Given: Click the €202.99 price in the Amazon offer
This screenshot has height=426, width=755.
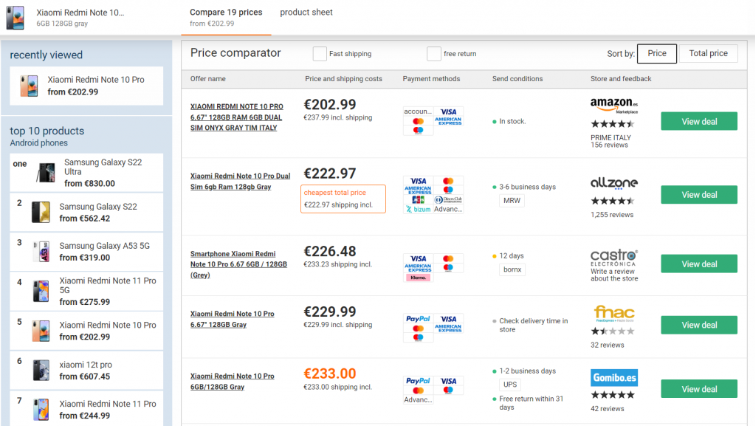Looking at the screenshot, I should (x=330, y=104).
